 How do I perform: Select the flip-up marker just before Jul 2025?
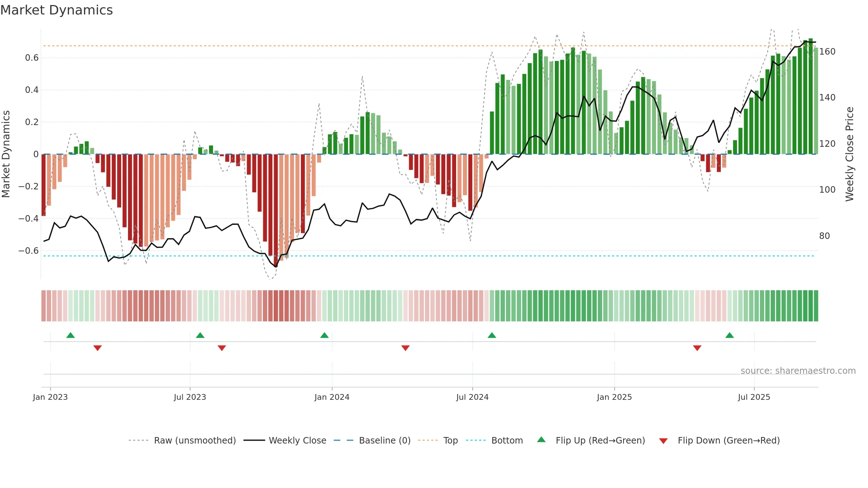click(729, 335)
